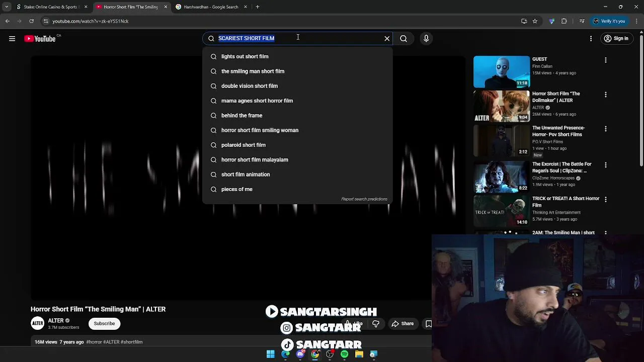Open Discord from the taskbar
This screenshot has width=644, height=362.
click(300, 354)
